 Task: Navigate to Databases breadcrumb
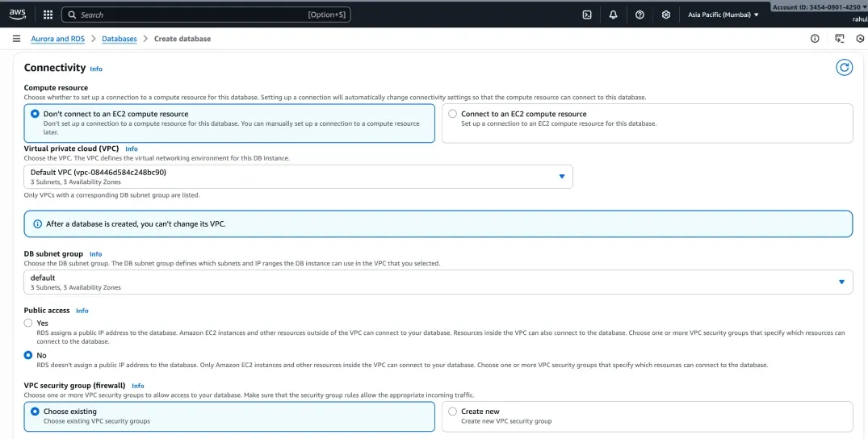[x=120, y=39]
